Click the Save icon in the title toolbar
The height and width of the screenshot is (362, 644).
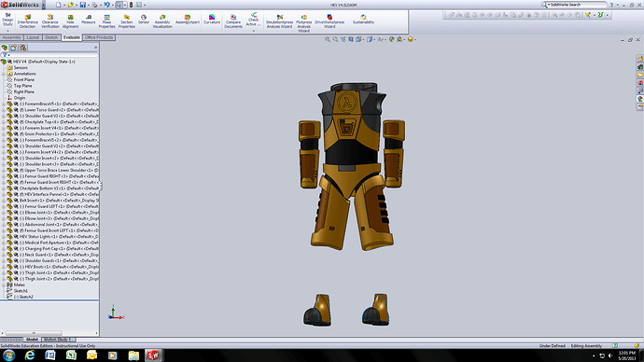pos(83,5)
